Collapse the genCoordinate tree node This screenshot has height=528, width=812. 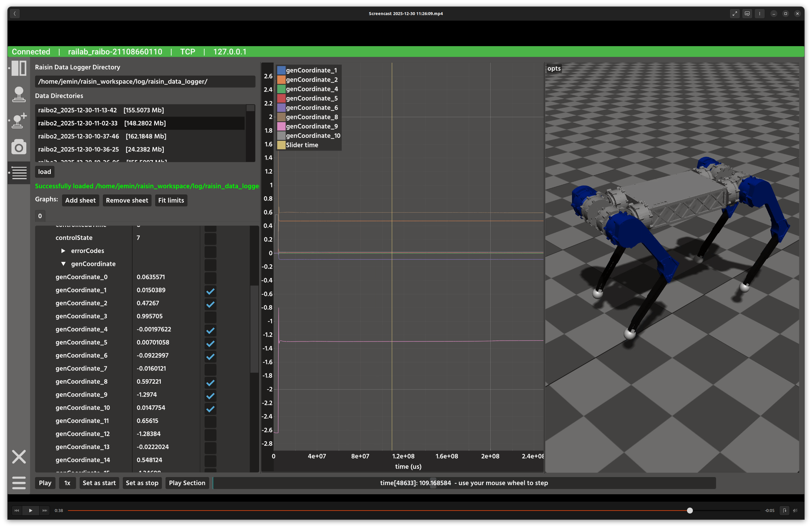(x=63, y=264)
